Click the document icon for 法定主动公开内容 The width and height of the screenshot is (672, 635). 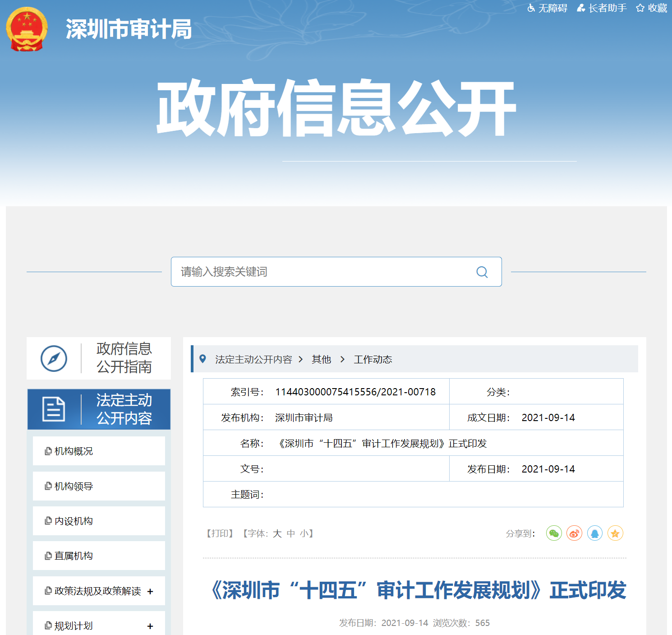coord(54,409)
